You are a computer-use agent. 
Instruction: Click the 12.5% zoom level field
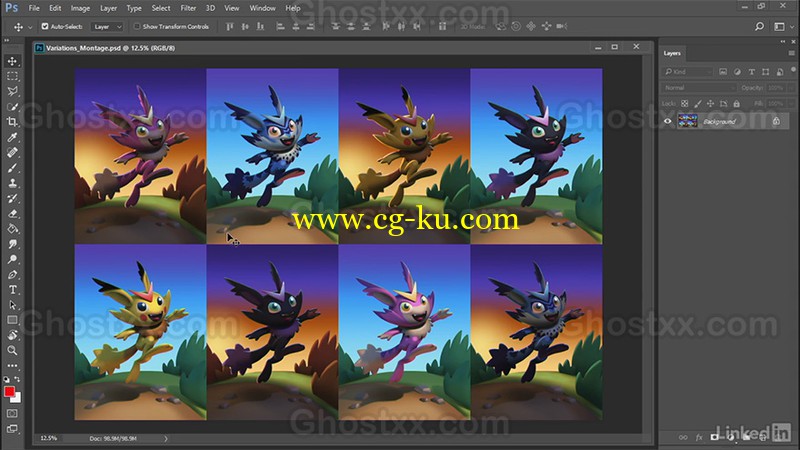click(49, 438)
